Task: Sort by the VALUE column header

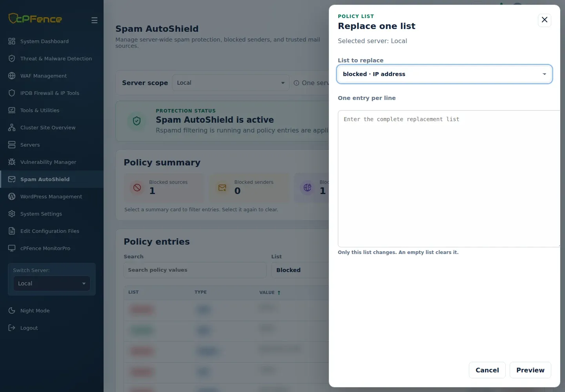Action: 270,292
